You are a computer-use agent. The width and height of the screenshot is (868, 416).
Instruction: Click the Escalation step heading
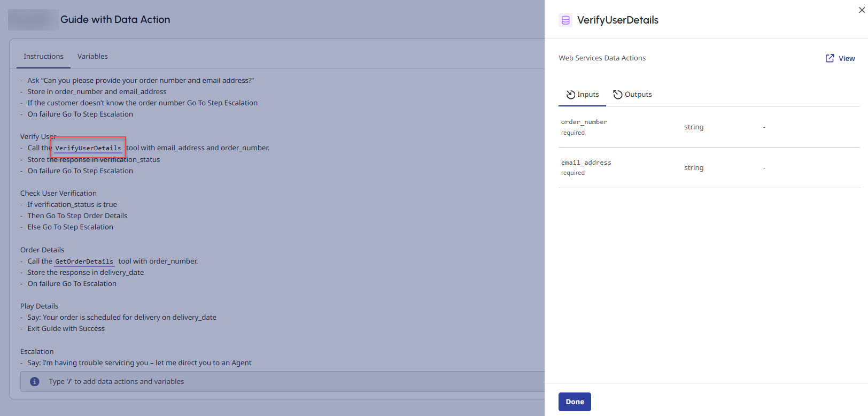coord(37,351)
